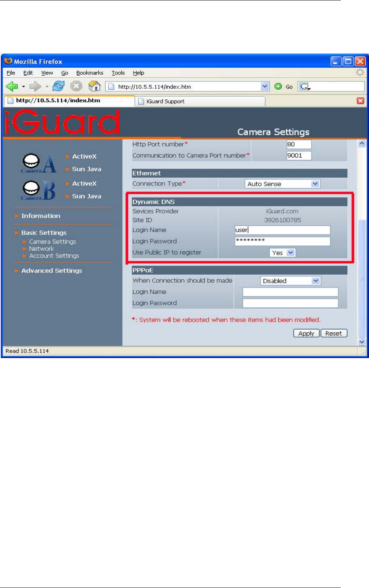Click the page scrollbar up arrow

point(362,144)
